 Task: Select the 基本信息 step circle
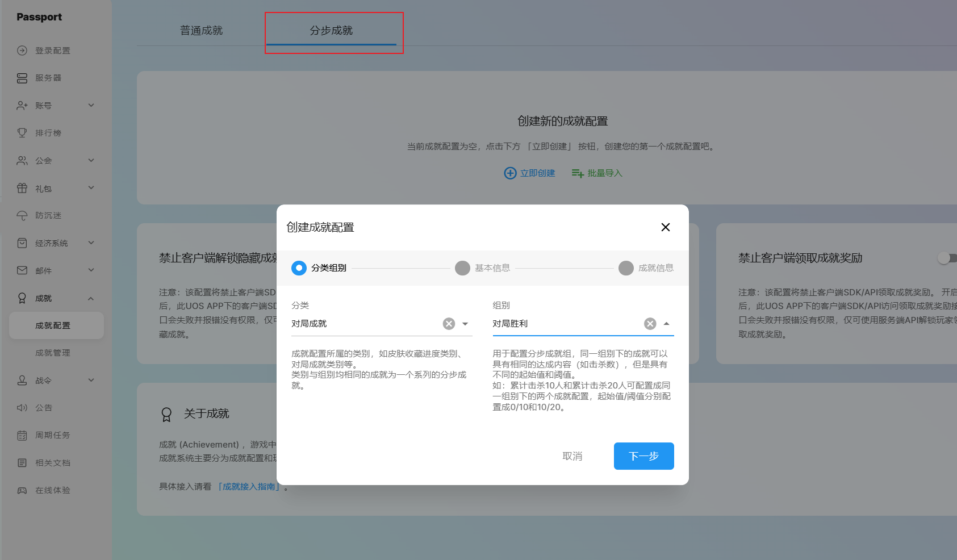[462, 268]
